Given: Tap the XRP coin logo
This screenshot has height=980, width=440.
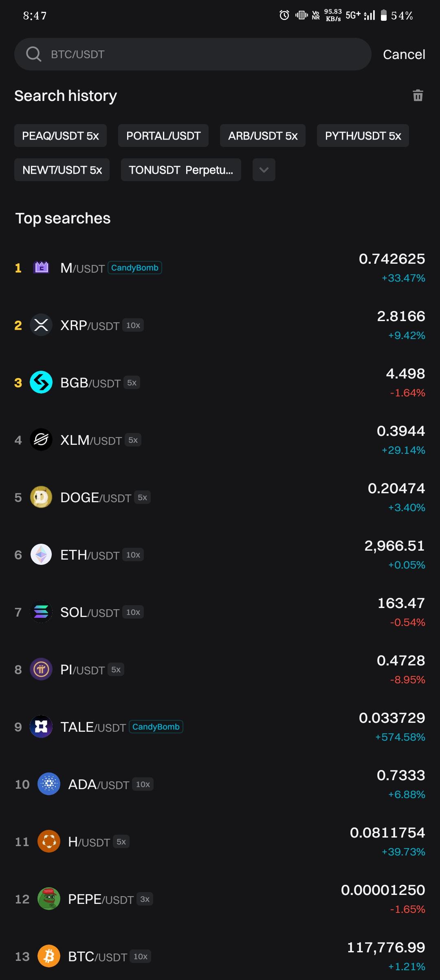Looking at the screenshot, I should (41, 325).
